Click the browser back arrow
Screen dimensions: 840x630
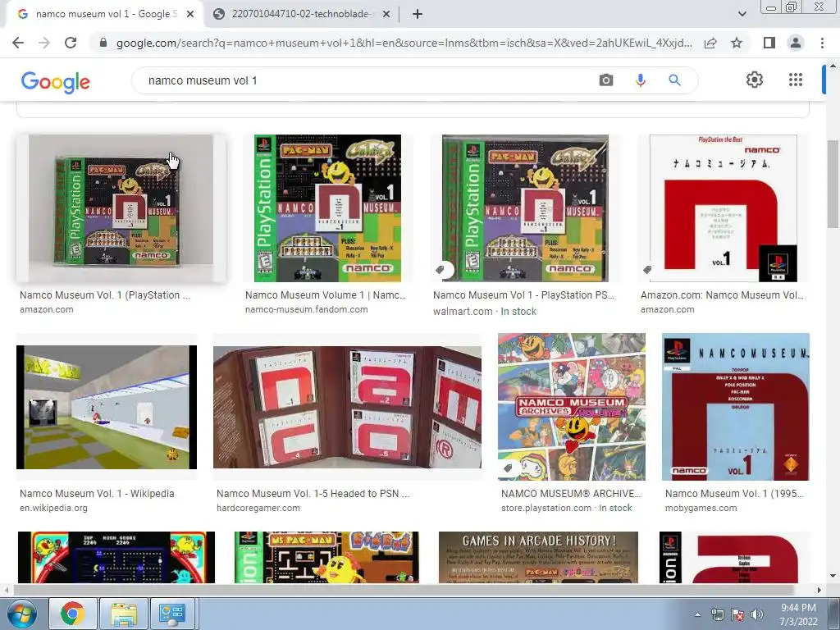(x=18, y=43)
